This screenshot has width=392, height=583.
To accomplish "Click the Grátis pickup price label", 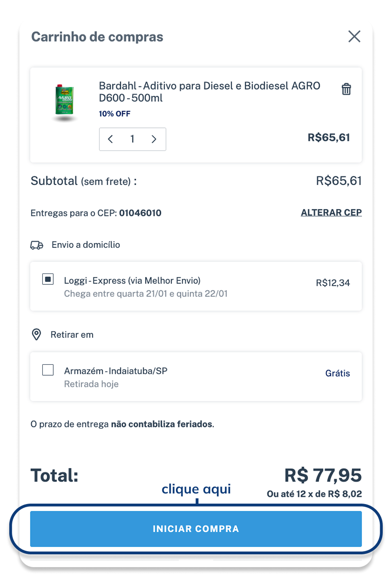I will [x=337, y=374].
